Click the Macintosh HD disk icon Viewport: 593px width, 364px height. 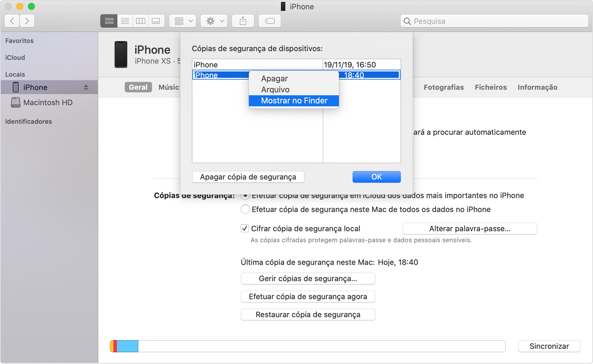16,102
